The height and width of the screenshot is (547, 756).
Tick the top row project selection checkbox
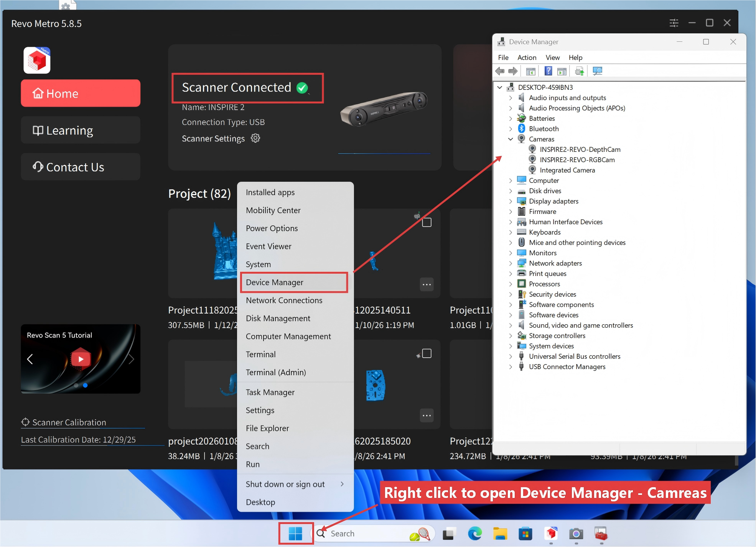(x=427, y=222)
